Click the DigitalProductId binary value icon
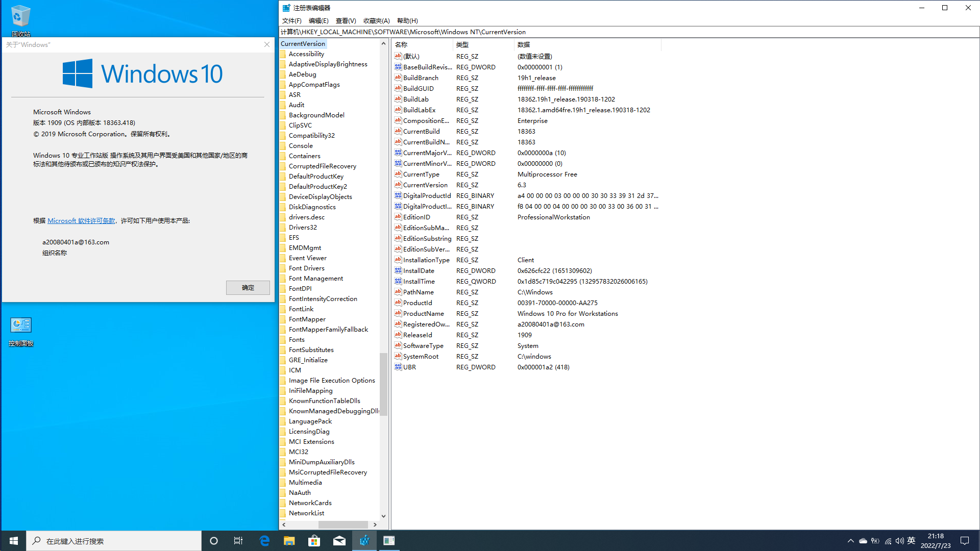This screenshot has height=551, width=980. pos(398,195)
